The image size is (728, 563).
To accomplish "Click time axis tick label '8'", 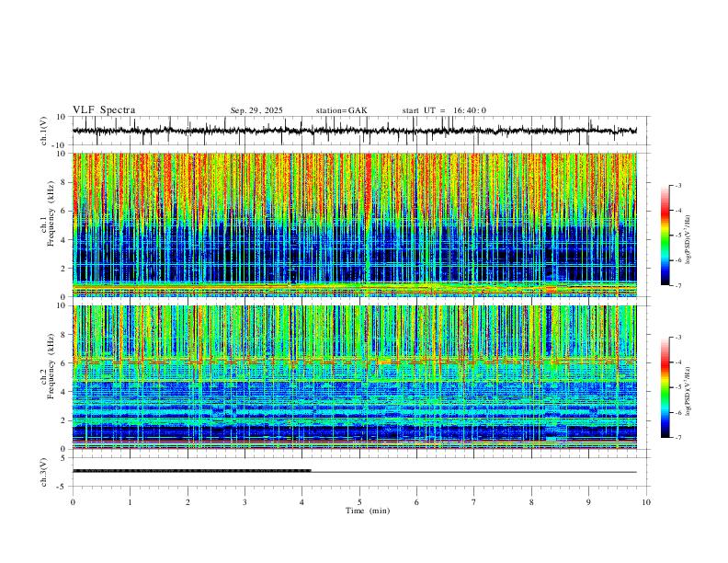I will coord(531,502).
